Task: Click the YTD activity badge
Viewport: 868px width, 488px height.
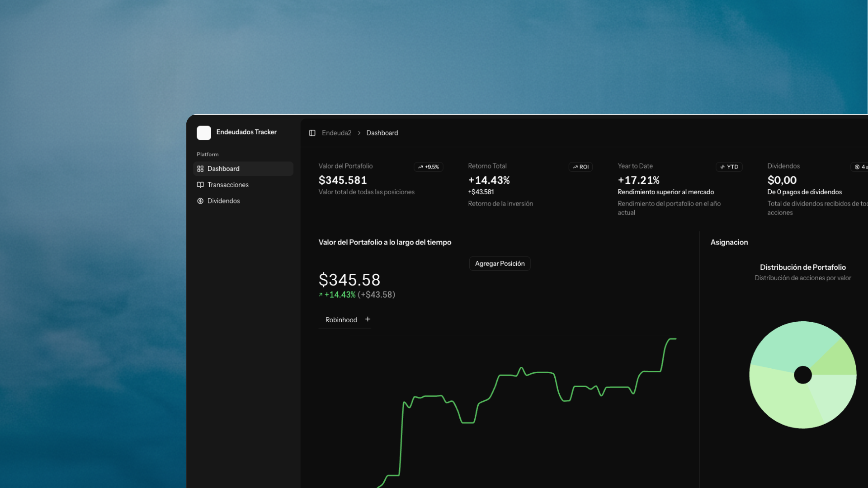Action: [x=729, y=167]
